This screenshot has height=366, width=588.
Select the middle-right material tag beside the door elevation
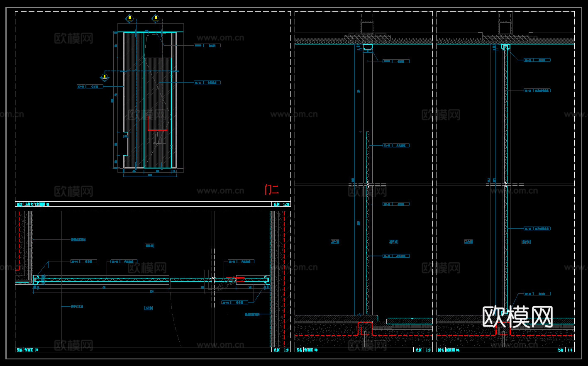point(207,83)
